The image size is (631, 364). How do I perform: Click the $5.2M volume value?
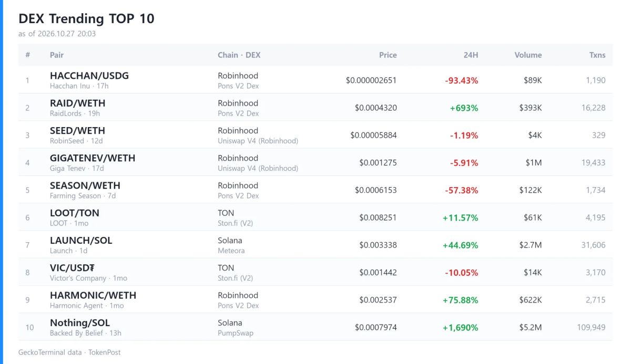pyautogui.click(x=530, y=327)
